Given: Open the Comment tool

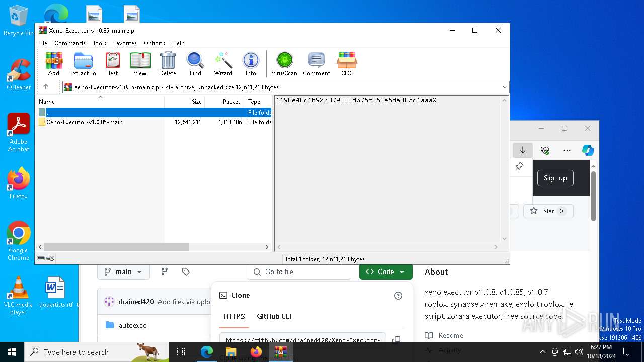Looking at the screenshot, I should pos(316,64).
